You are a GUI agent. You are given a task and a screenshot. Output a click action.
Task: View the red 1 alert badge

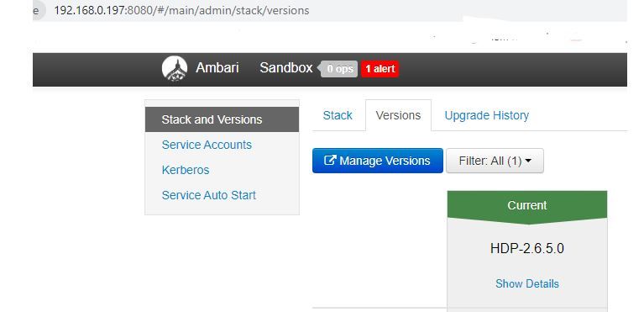point(380,69)
